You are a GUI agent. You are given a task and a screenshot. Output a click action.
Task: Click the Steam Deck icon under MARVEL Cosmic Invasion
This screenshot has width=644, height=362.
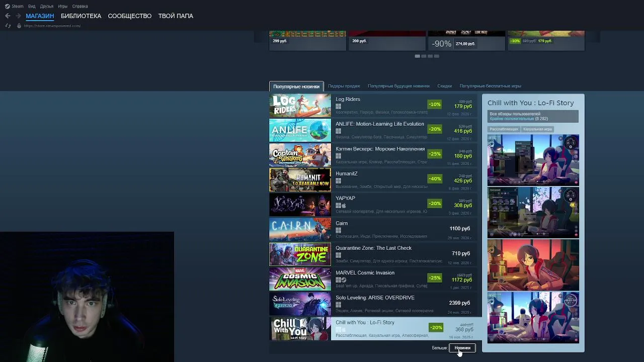[344, 280]
